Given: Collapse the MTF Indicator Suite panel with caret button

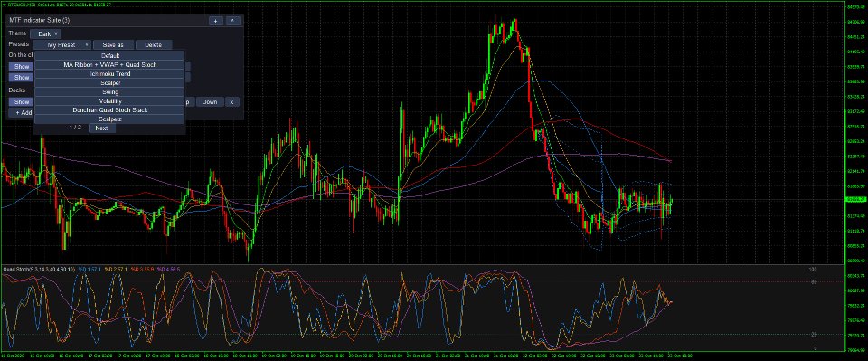Looking at the screenshot, I should 233,21.
